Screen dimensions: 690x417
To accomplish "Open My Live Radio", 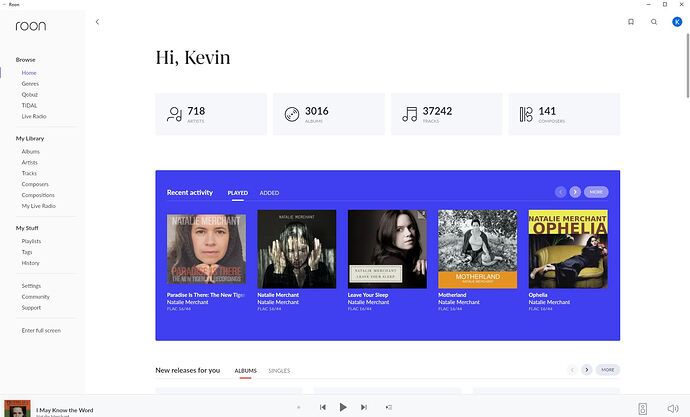I will (x=39, y=206).
